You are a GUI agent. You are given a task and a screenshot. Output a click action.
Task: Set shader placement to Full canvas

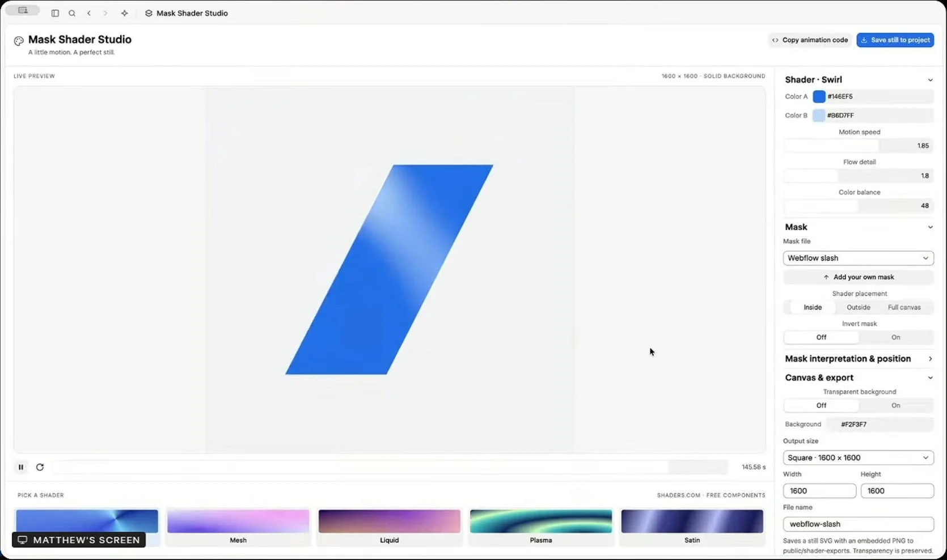[904, 307]
